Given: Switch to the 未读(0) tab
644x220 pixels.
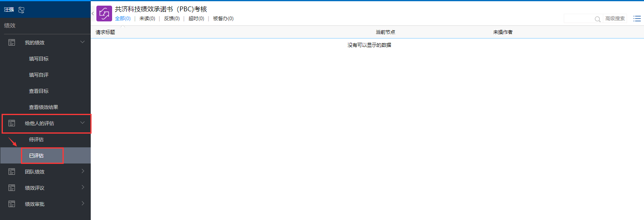Looking at the screenshot, I should pyautogui.click(x=147, y=19).
